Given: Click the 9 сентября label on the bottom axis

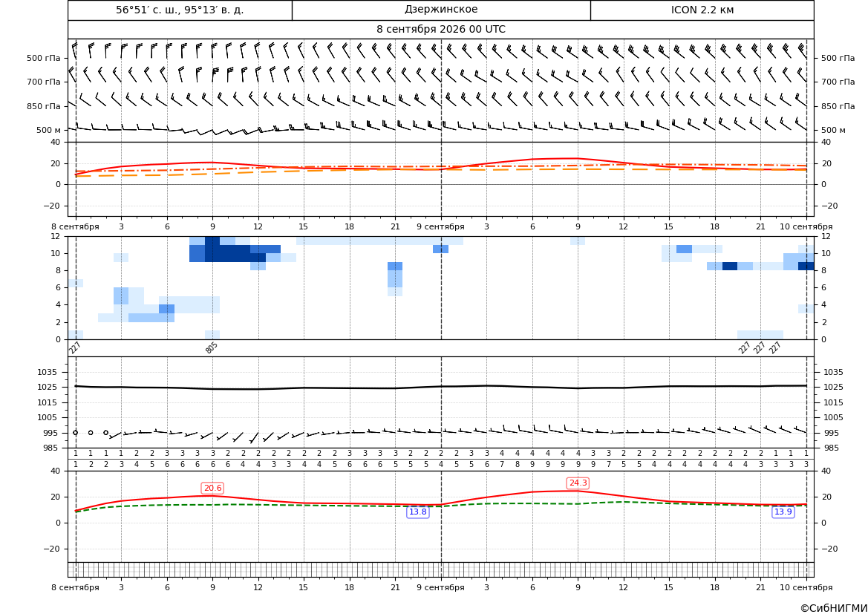Looking at the screenshot, I should pos(440,587).
